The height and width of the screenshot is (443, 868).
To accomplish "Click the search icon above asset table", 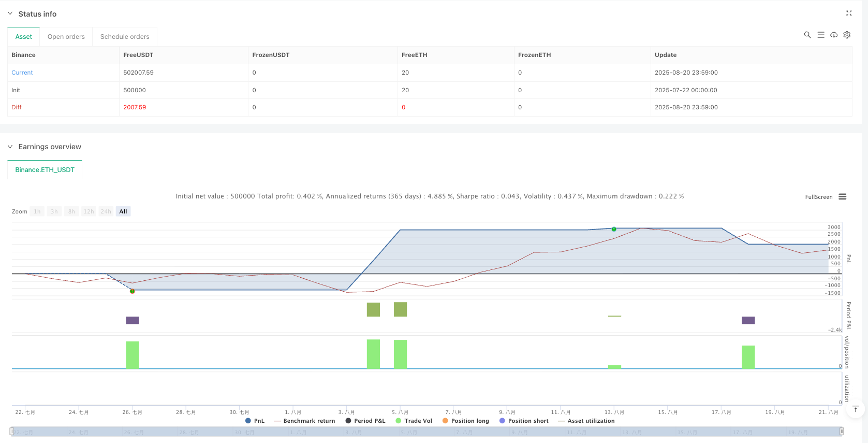I will click(x=807, y=35).
